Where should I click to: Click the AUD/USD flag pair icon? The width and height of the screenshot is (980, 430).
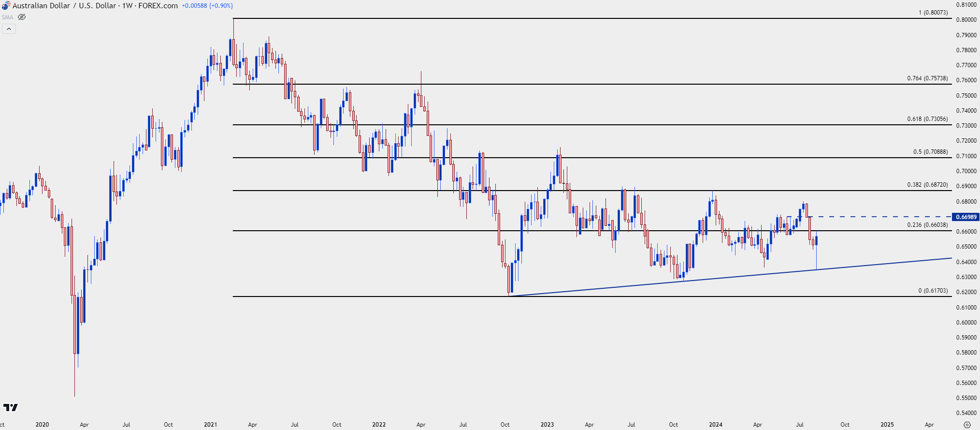pos(6,5)
